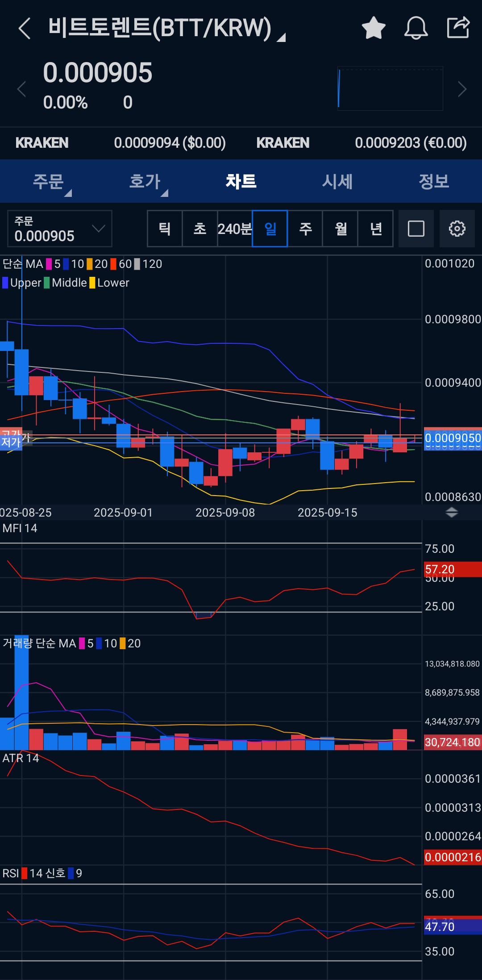Tap the 2025-09-01 date axis label
482x980 pixels.
pos(123,513)
